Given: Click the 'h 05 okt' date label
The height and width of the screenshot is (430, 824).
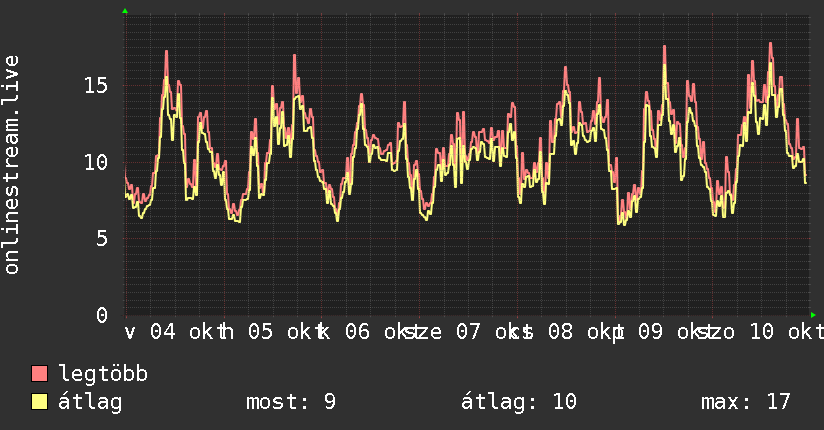Looking at the screenshot, I should [272, 332].
